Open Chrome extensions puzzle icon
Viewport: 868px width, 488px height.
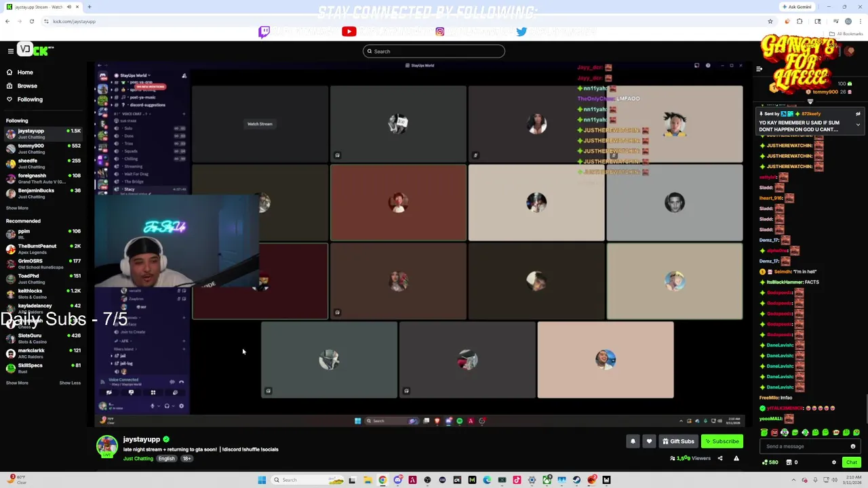[800, 21]
